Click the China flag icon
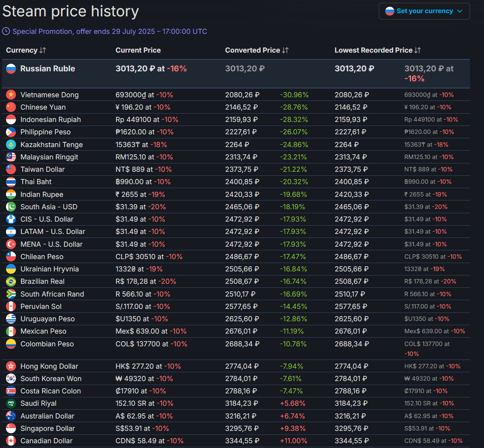This screenshot has height=448, width=484. click(11, 107)
